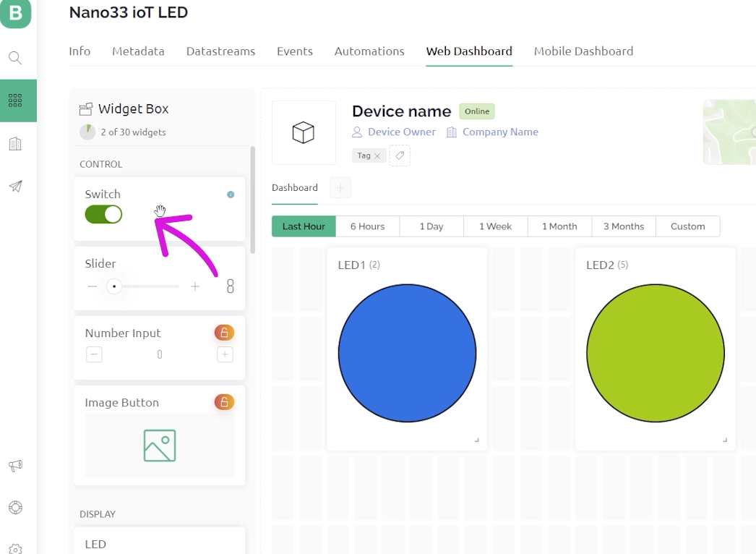Open the megaphone announcements icon
The height and width of the screenshot is (554, 756).
tap(15, 466)
